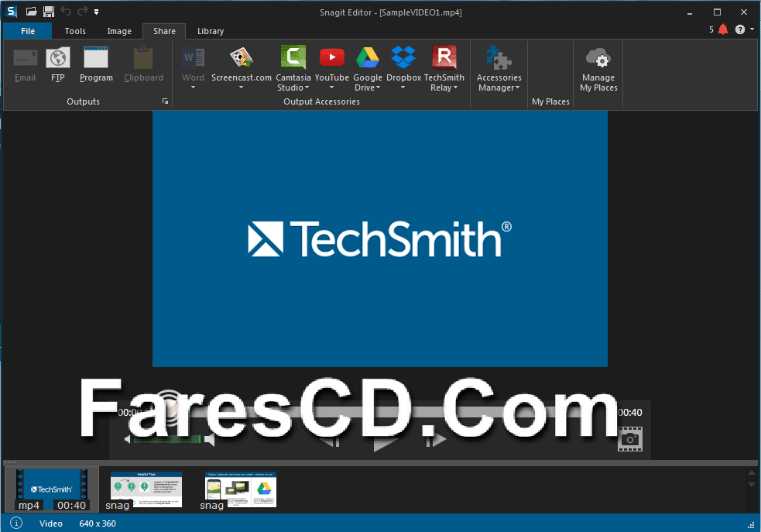Image resolution: width=761 pixels, height=532 pixels.
Task: Select the Google Drive snag thumbnail
Action: [241, 489]
